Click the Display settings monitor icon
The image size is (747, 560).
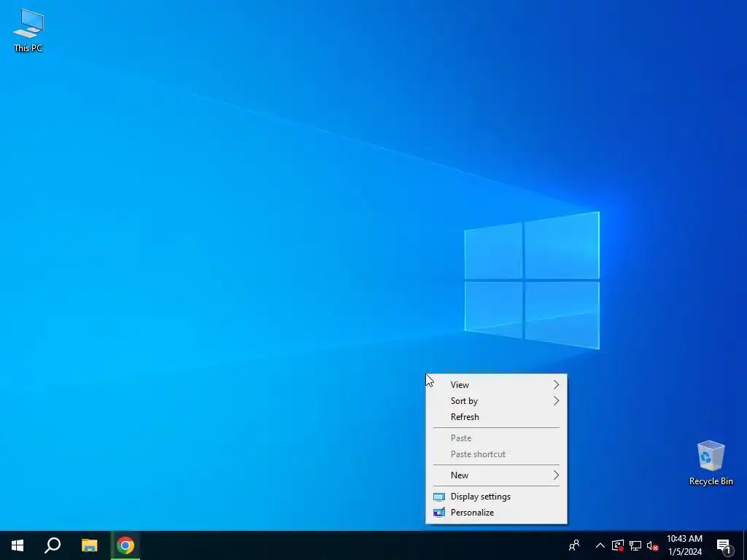click(x=438, y=497)
